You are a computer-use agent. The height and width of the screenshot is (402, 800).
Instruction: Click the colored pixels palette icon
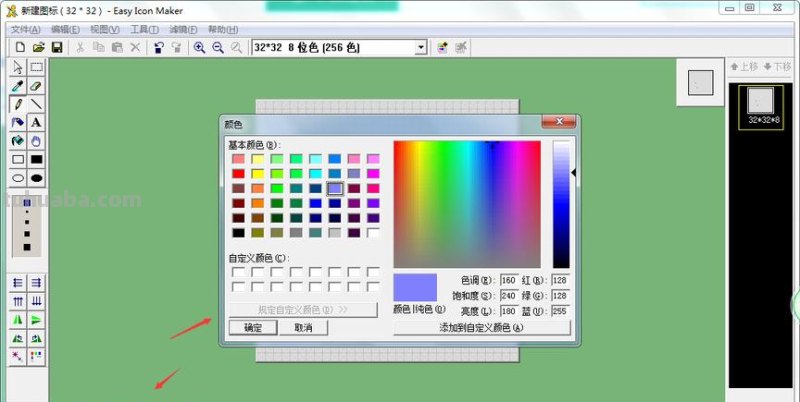point(36,357)
